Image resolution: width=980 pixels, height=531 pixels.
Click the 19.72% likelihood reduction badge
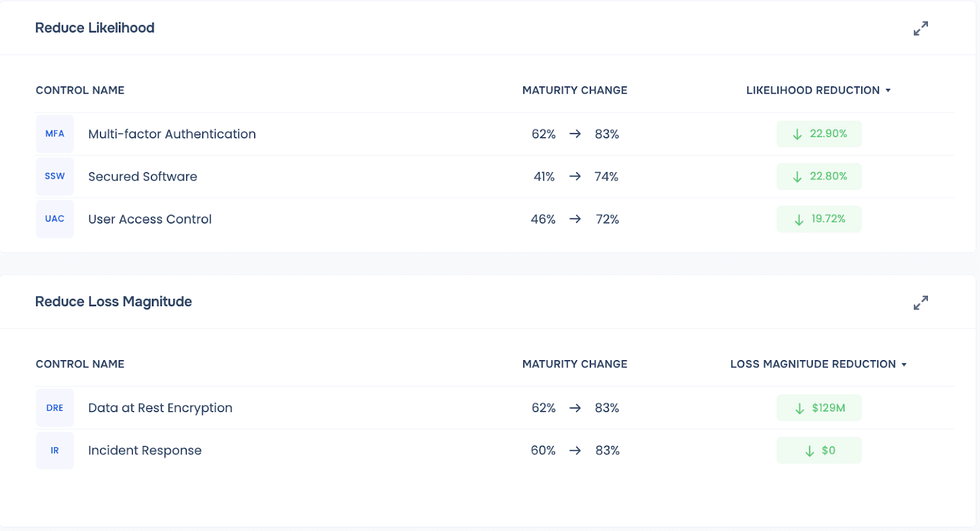point(819,219)
